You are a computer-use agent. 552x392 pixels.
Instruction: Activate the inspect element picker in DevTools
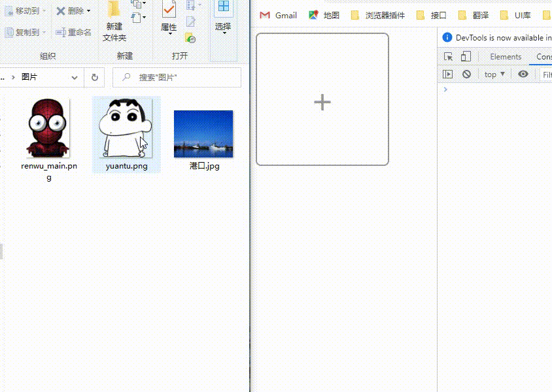(x=448, y=57)
